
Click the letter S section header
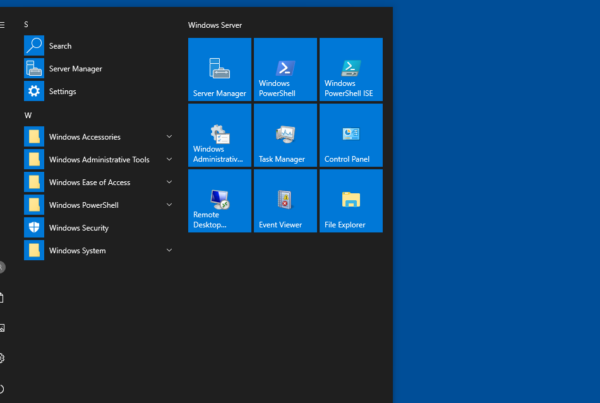[x=26, y=24]
